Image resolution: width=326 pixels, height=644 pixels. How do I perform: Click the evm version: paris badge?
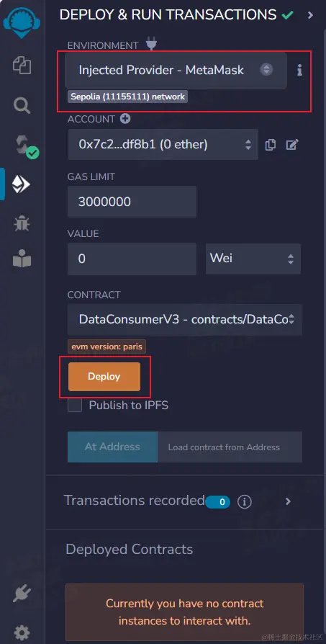[107, 346]
